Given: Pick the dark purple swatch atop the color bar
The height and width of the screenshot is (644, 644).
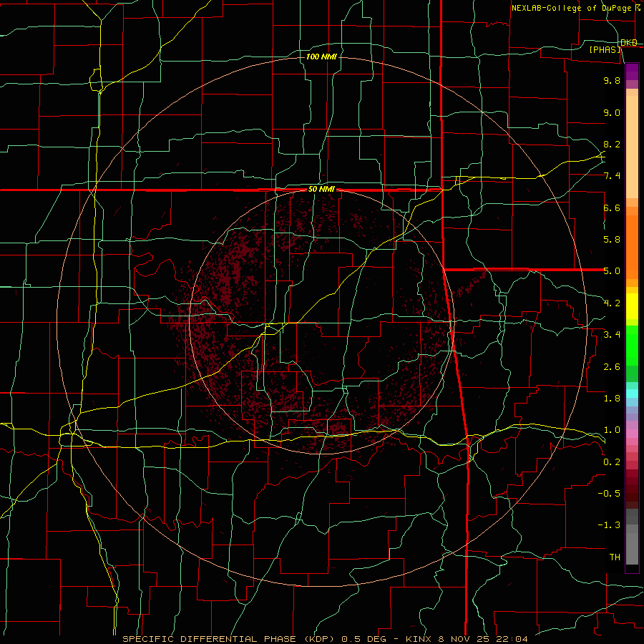Looking at the screenshot, I should coord(632,72).
